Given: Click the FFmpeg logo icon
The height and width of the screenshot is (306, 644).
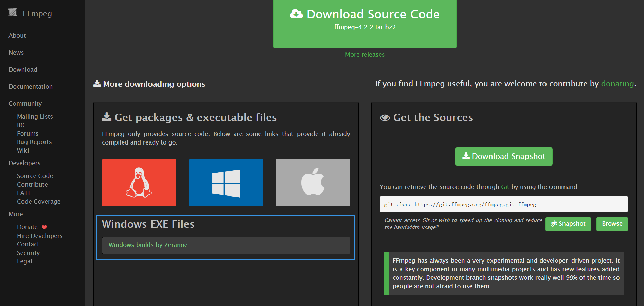Looking at the screenshot, I should pyautogui.click(x=13, y=13).
